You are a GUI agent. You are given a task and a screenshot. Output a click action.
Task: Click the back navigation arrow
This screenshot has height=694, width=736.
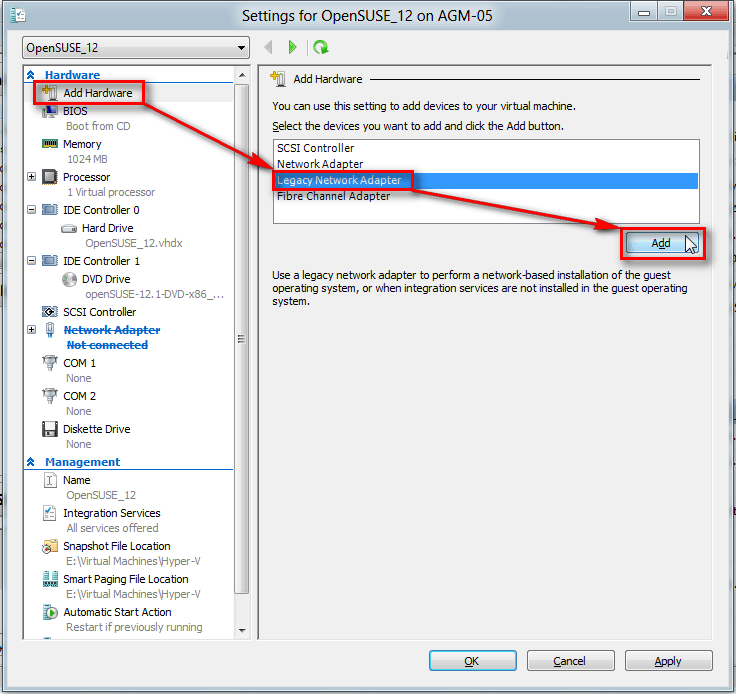pos(268,47)
